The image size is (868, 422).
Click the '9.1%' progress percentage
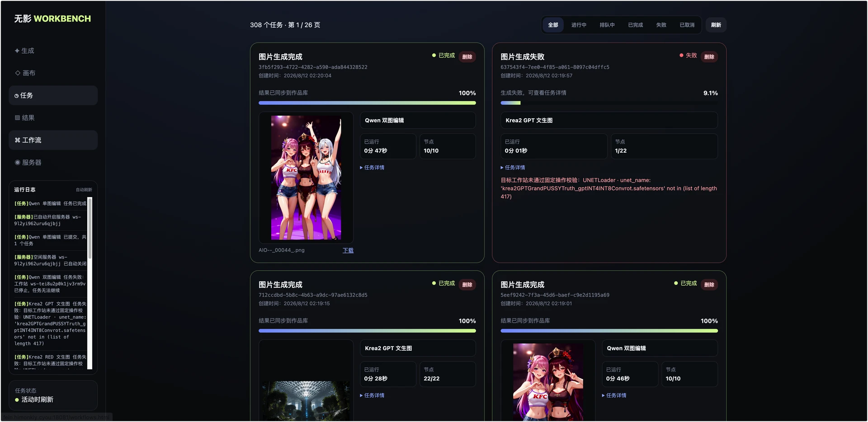point(711,93)
